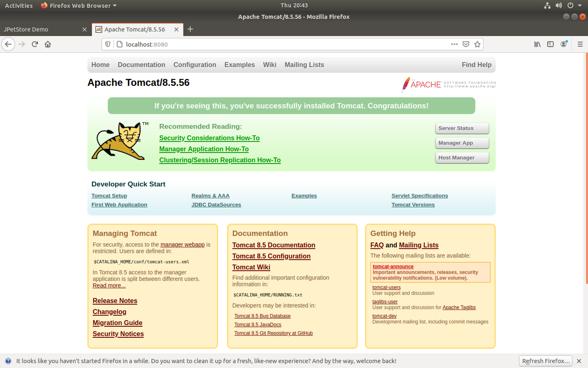
Task: Open Home in Tomcat nav bar
Action: pos(100,65)
